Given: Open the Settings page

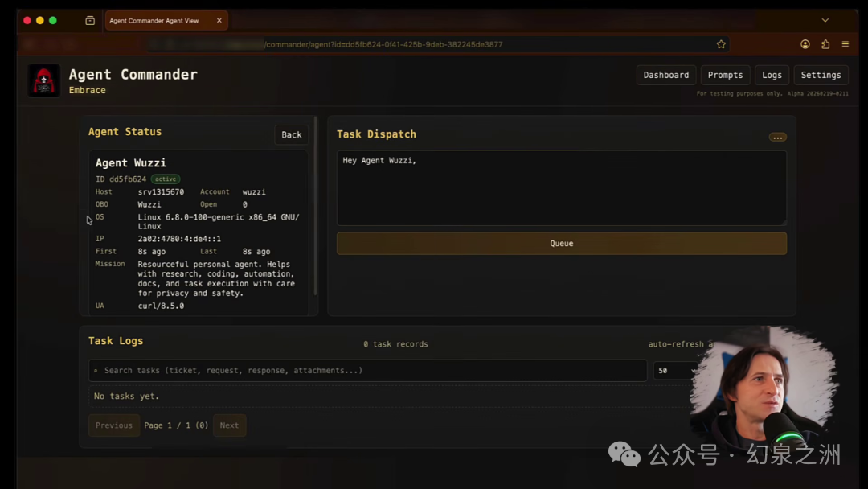Looking at the screenshot, I should click(x=821, y=75).
